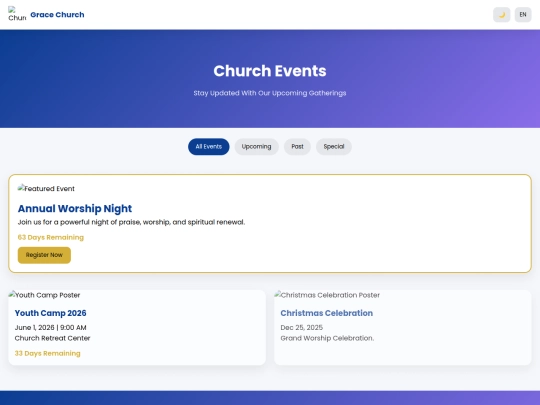Click the Church Events heading
The image size is (540, 405).
tap(270, 71)
